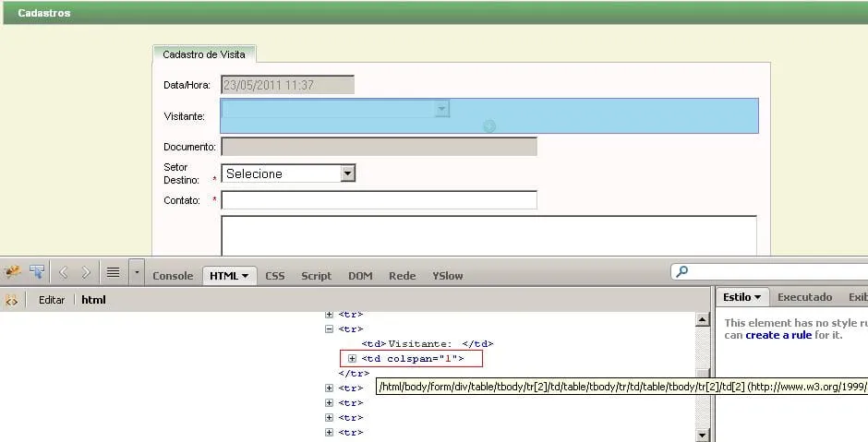Screen dimensions: 868x442
Task: Collapse the expanded tr node
Action: pyautogui.click(x=329, y=329)
